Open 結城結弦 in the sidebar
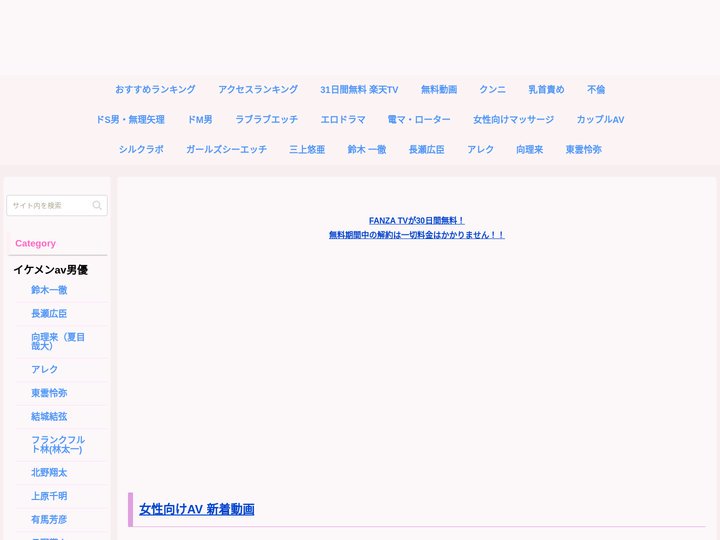This screenshot has height=540, width=720. click(x=49, y=416)
